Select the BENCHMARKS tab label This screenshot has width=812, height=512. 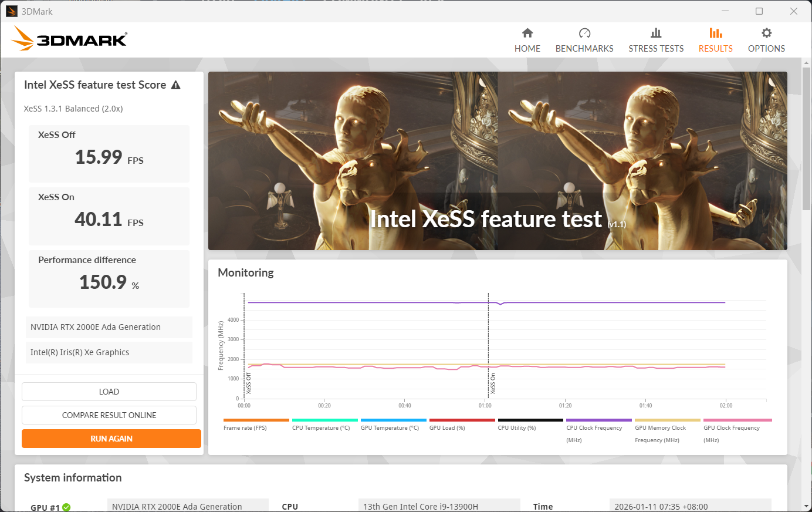click(x=584, y=49)
